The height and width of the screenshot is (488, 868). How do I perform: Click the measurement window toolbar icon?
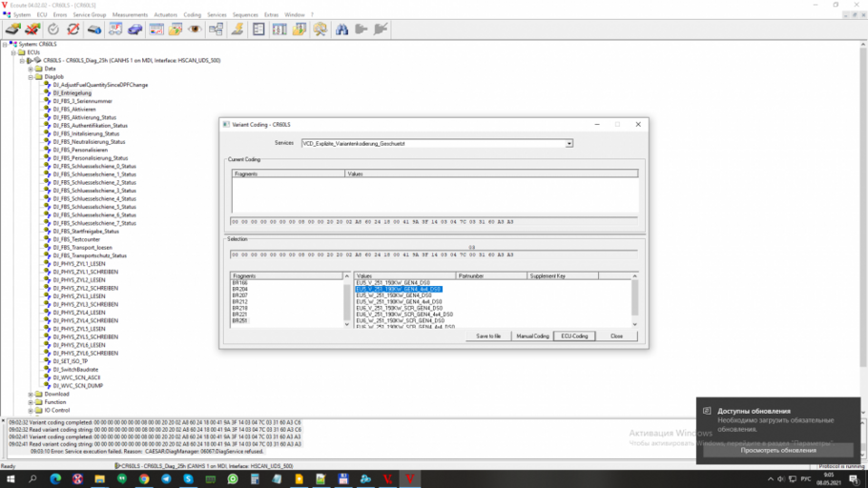(156, 30)
